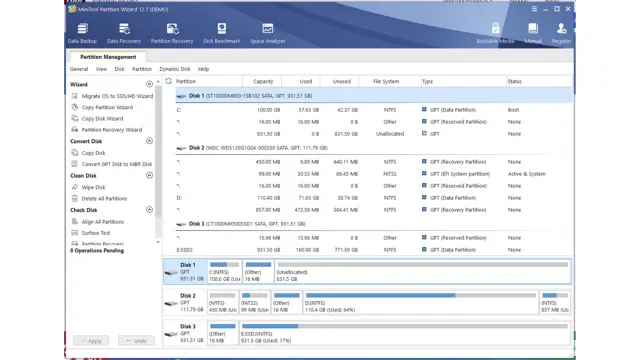Select the EFI System partition row

coord(373,174)
